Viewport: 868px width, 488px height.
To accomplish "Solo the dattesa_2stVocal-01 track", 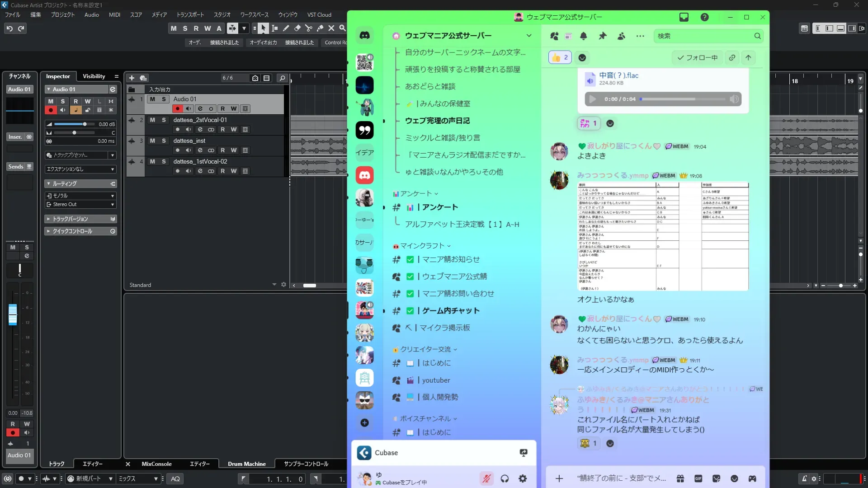I will tap(164, 120).
